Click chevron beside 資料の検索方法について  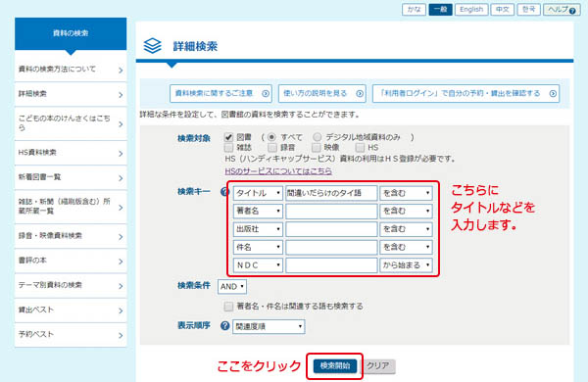tap(121, 71)
